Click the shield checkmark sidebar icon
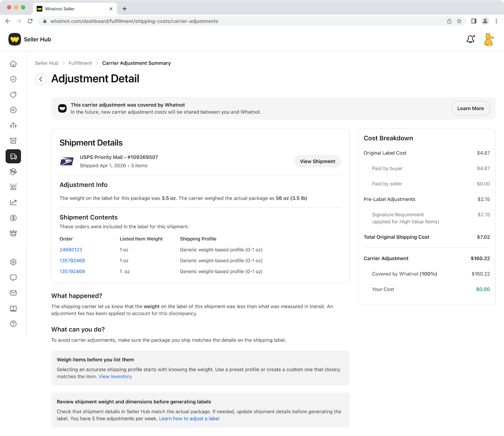 click(13, 79)
